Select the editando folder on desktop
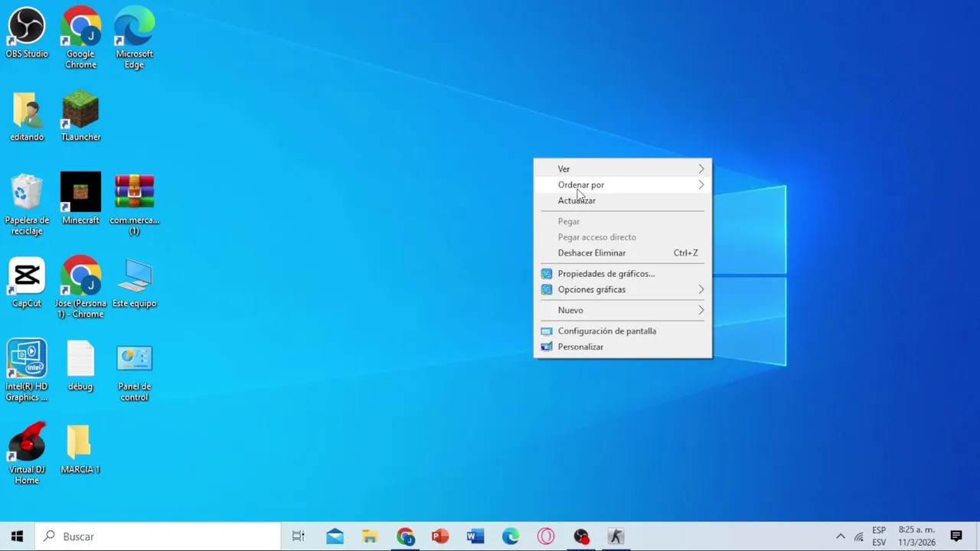 (x=27, y=116)
